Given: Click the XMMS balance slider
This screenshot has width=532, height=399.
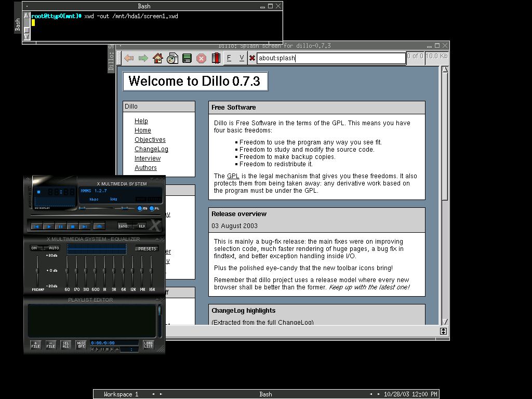Looking at the screenshot, I should (124, 208).
